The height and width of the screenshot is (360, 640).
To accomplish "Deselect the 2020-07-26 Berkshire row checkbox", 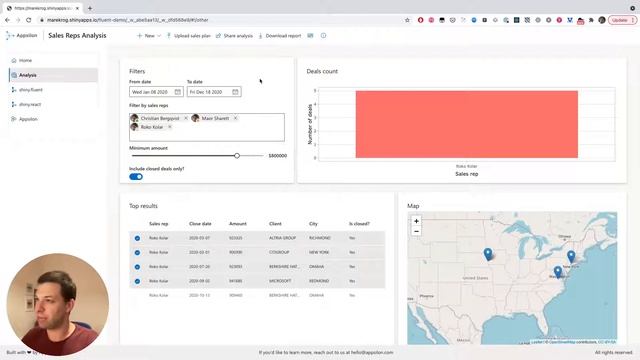I will point(137,267).
